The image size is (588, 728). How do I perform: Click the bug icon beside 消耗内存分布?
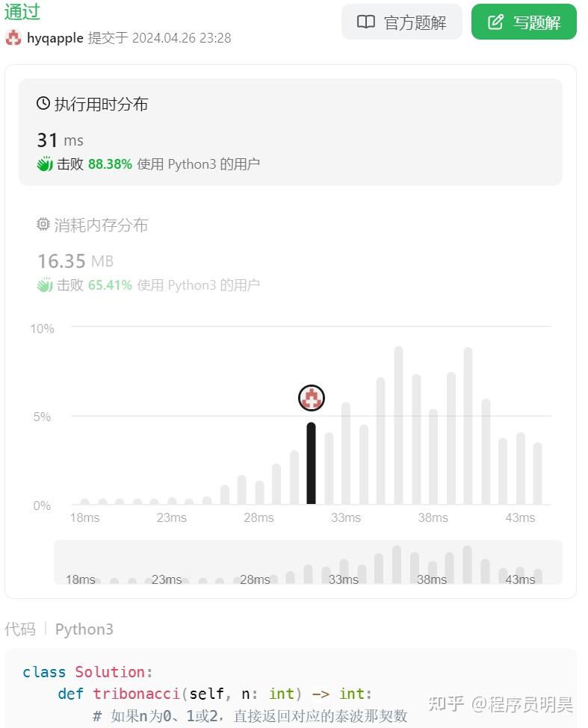point(43,224)
